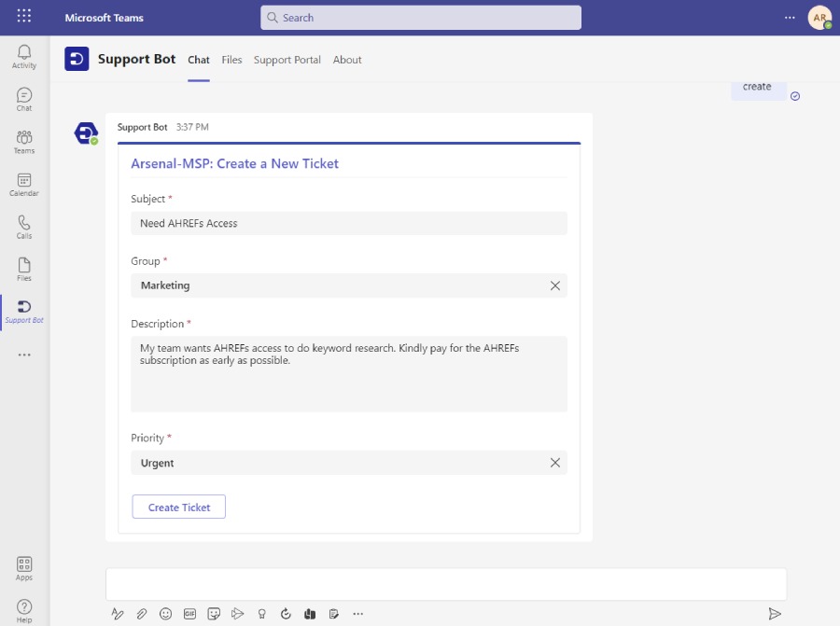Open Teams settings via top-right ellipsis menu

pos(789,16)
